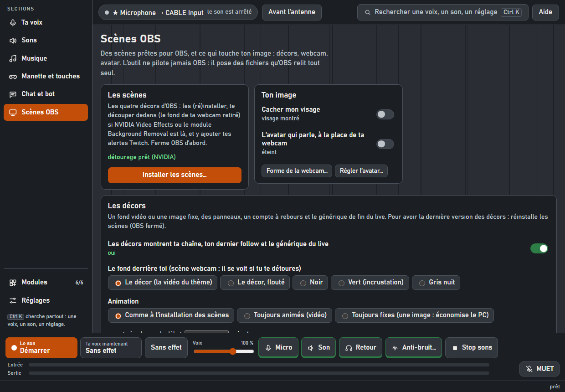The image size is (565, 392).
Task: Click the MUET muted-microphone button
Action: pos(539,369)
